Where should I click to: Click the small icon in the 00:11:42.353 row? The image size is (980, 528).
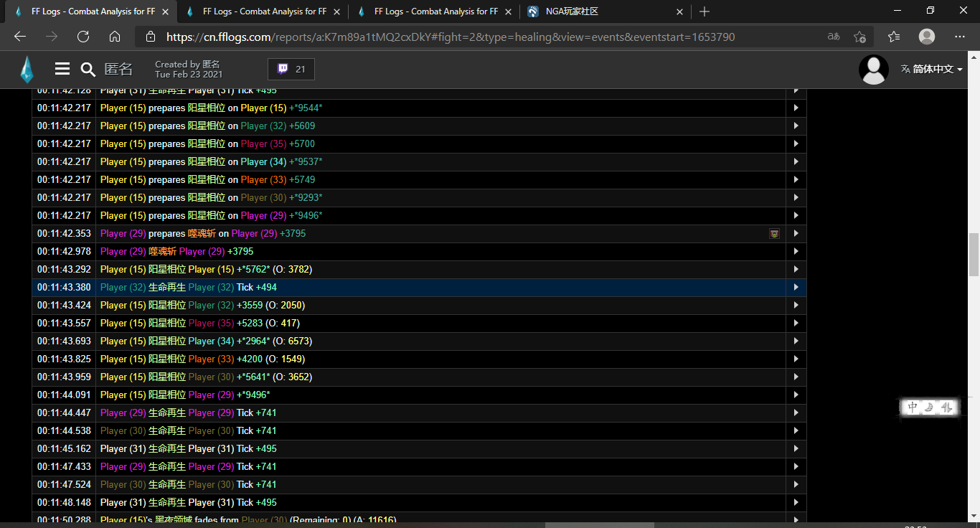click(x=774, y=234)
